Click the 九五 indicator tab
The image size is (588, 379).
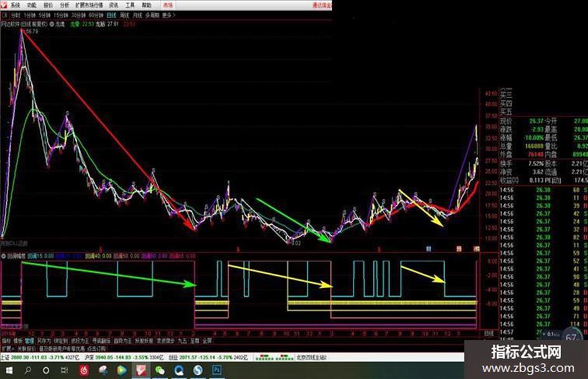(182, 341)
